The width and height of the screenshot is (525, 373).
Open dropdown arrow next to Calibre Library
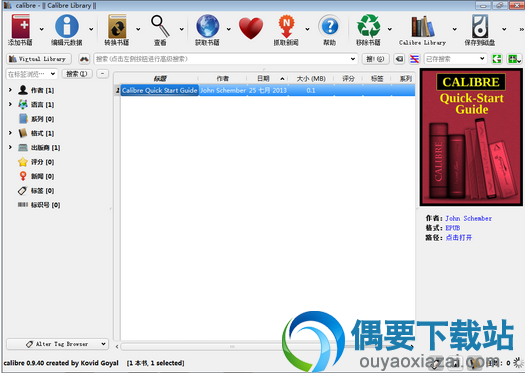pyautogui.click(x=454, y=29)
